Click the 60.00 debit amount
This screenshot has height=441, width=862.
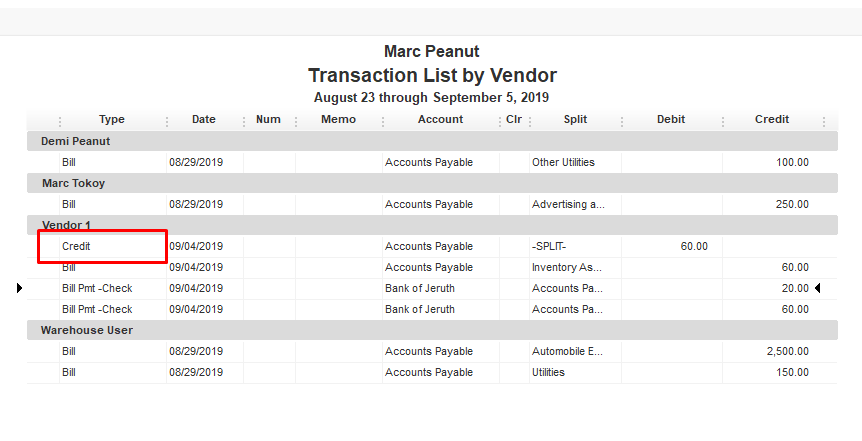(694, 246)
